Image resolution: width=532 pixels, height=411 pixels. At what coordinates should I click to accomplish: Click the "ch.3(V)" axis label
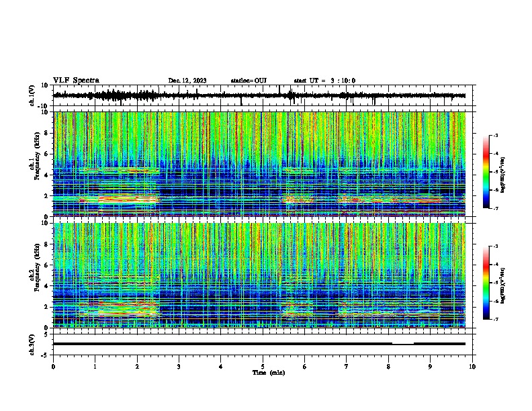(x=32, y=345)
